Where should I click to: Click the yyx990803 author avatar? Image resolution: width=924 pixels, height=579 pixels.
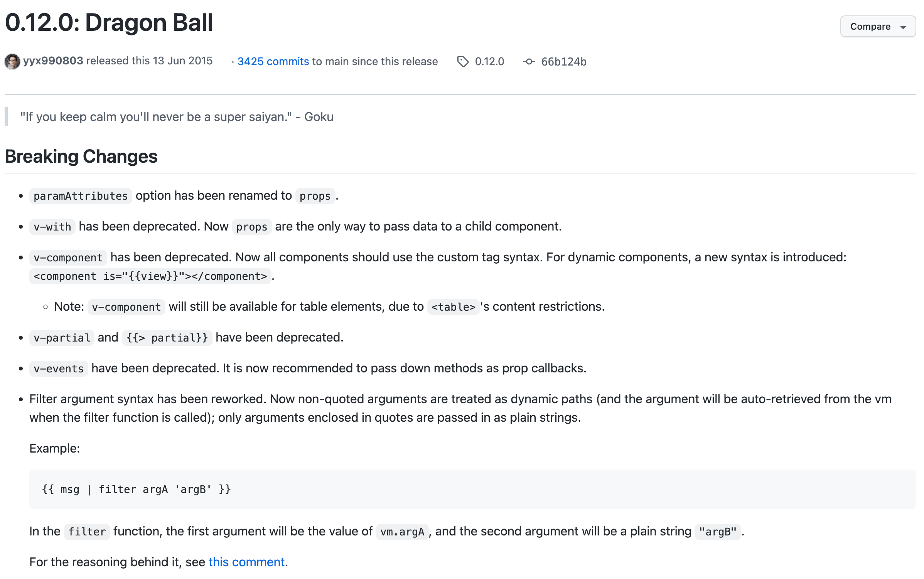click(12, 61)
